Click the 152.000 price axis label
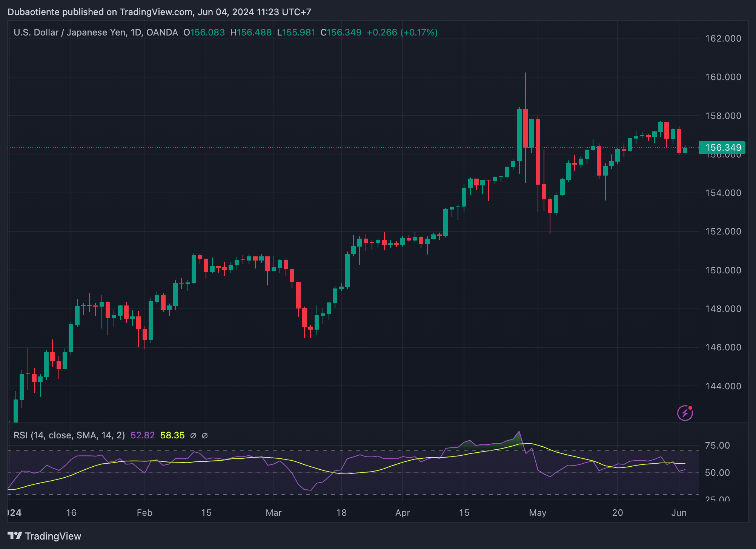This screenshot has width=756, height=549. 723,231
